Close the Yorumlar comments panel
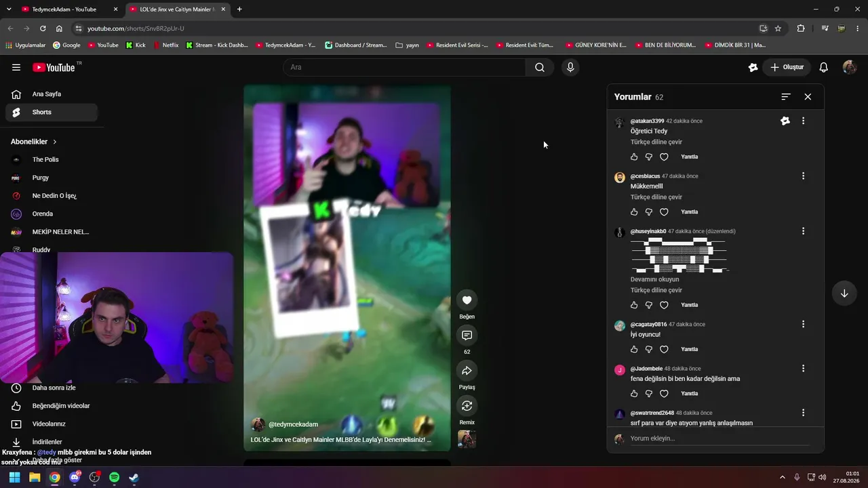 tap(808, 97)
